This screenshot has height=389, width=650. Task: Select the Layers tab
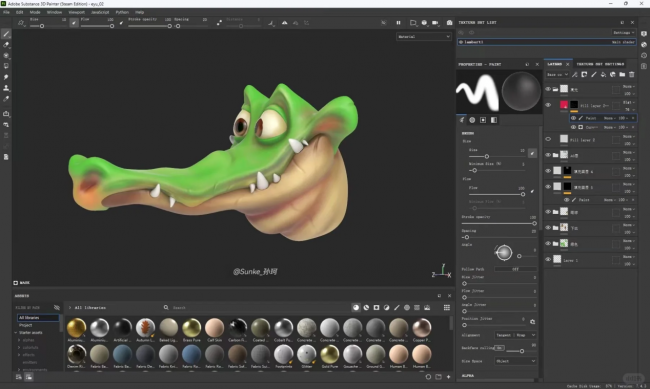click(555, 64)
